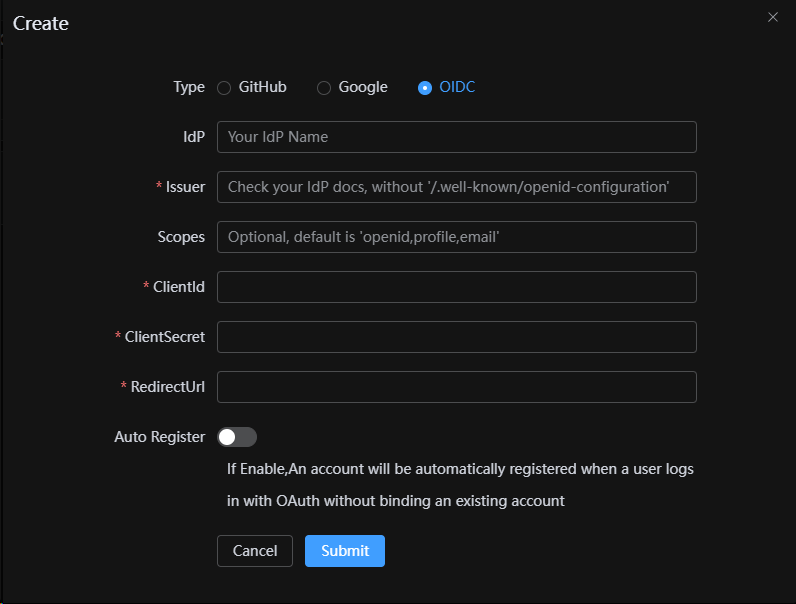The width and height of the screenshot is (796, 604).
Task: Focus the empty RedirectUrl input box
Action: point(456,387)
